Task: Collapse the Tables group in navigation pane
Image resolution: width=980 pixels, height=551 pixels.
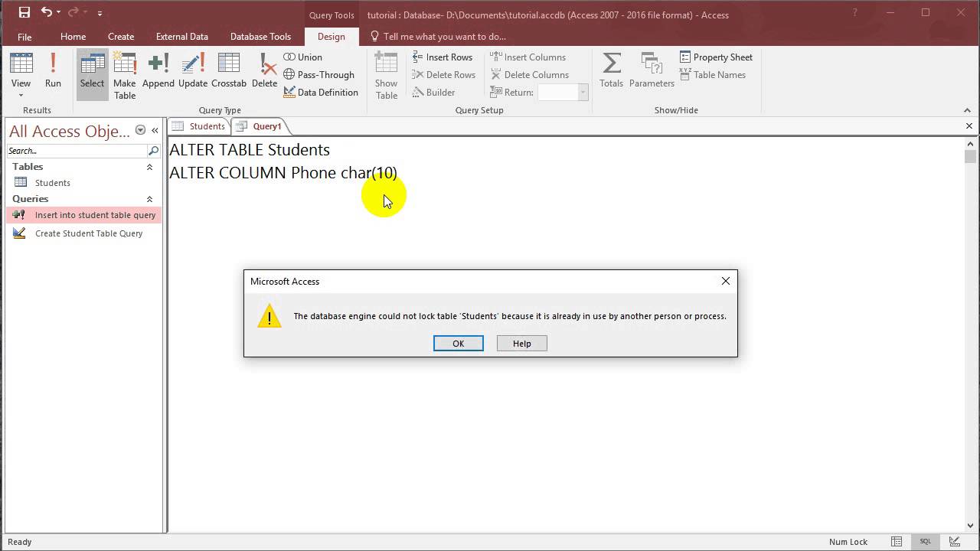Action: [x=149, y=166]
